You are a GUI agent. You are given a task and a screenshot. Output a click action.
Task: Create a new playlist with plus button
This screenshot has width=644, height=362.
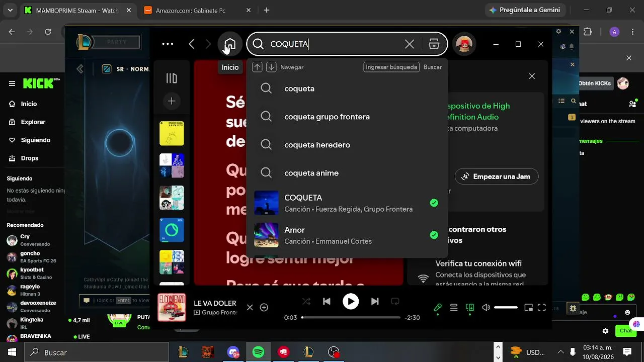coord(172,101)
